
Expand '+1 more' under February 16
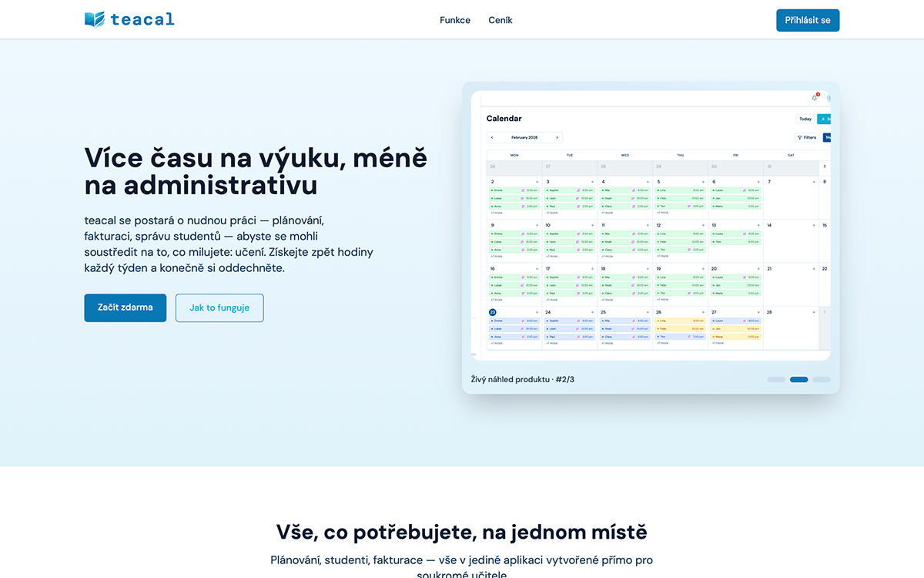coord(497,300)
